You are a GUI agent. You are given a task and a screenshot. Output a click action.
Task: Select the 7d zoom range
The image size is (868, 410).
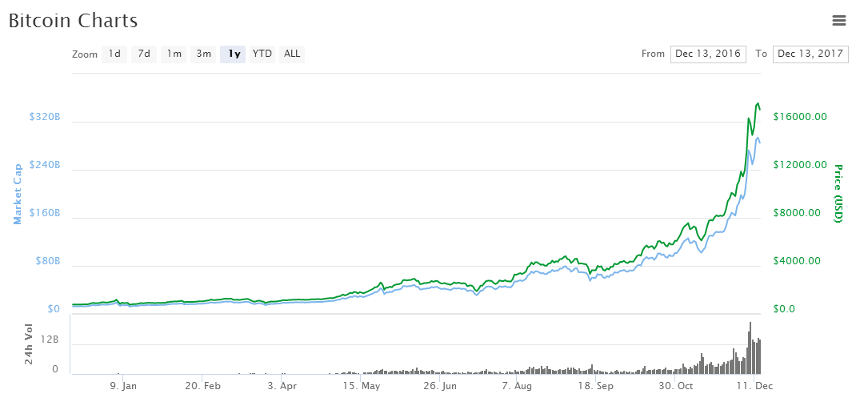click(x=144, y=54)
